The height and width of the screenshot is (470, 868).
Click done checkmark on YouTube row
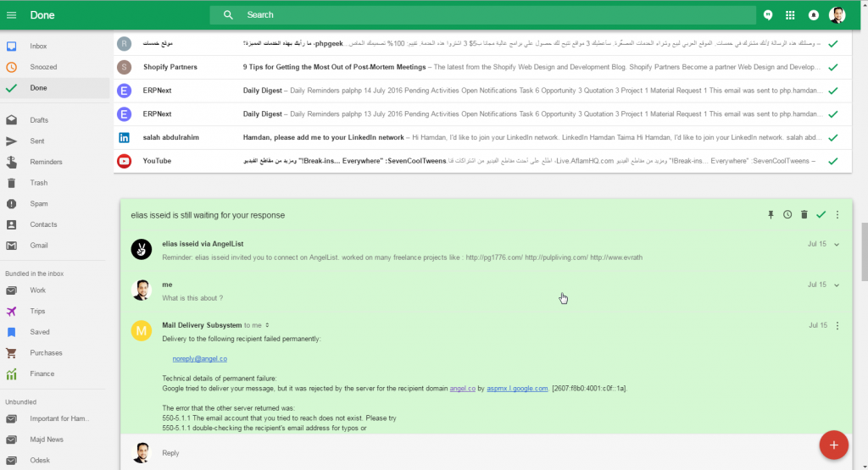click(x=832, y=161)
